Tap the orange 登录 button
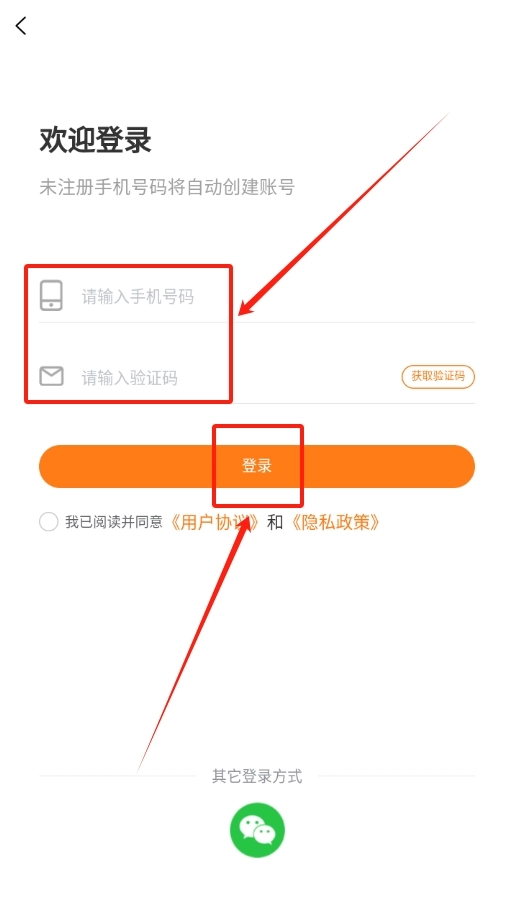516x897 pixels. (x=257, y=466)
